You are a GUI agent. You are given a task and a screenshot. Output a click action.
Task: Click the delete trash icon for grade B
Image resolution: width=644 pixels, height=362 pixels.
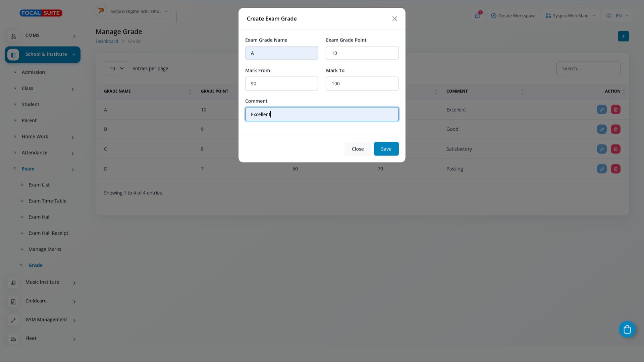[615, 129]
